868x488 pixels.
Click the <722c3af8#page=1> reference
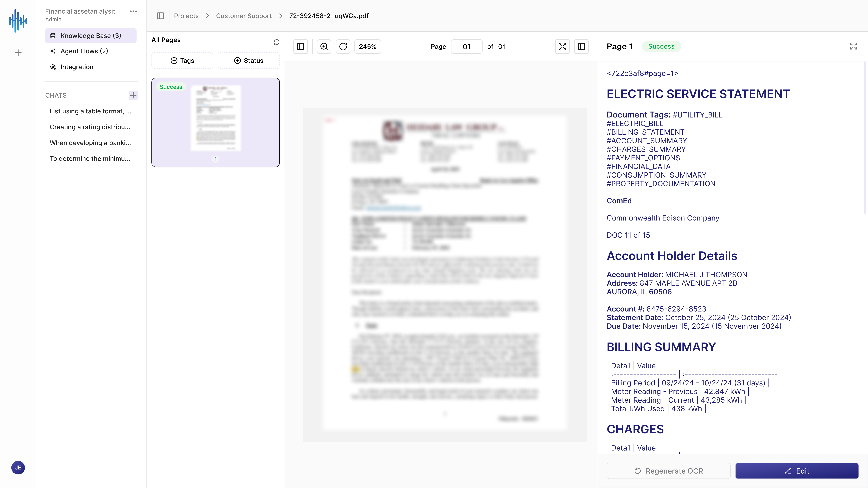pyautogui.click(x=642, y=73)
